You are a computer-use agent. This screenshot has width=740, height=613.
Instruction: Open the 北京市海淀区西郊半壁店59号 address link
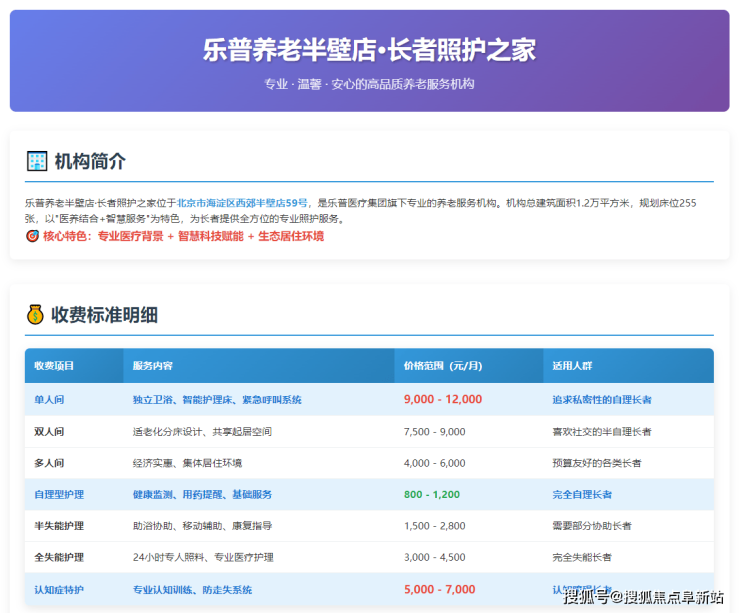pos(242,203)
